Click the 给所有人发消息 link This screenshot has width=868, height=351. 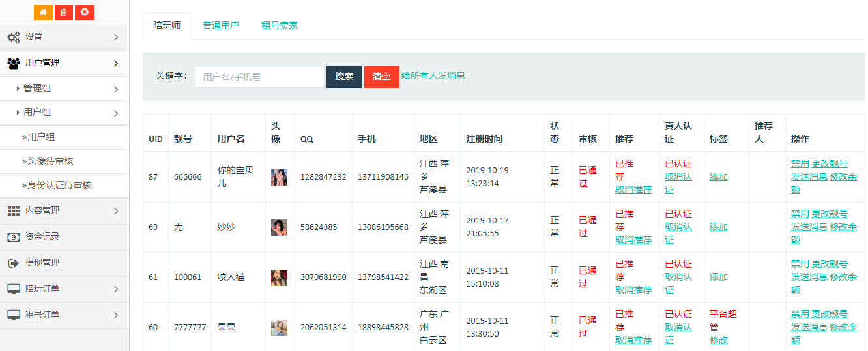pyautogui.click(x=433, y=76)
